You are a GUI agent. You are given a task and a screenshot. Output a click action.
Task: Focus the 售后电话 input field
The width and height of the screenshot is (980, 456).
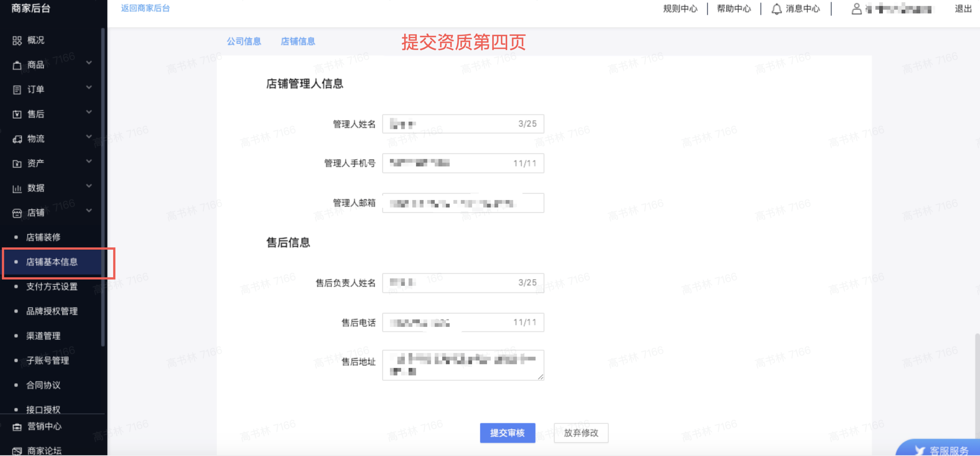tap(463, 322)
